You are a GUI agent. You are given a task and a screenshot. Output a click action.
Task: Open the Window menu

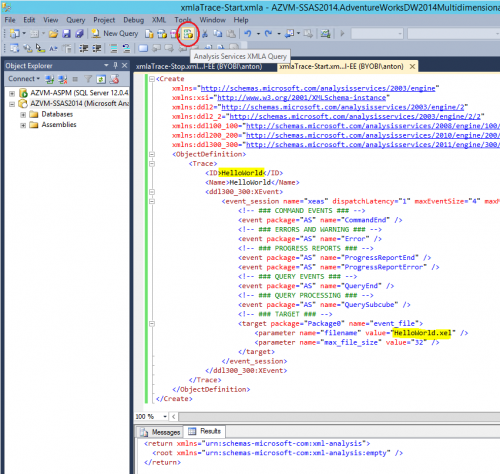212,20
